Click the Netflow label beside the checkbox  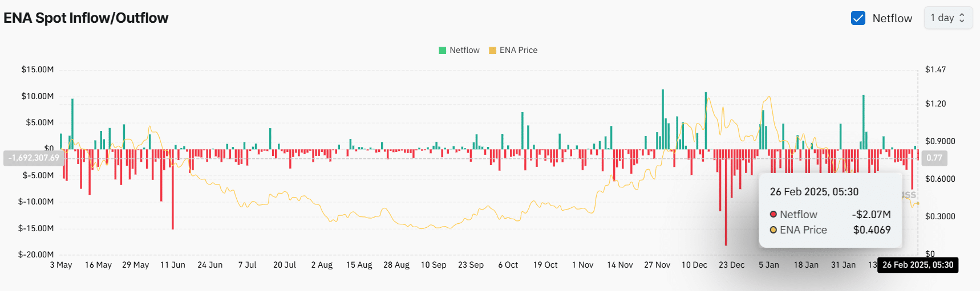pos(892,18)
